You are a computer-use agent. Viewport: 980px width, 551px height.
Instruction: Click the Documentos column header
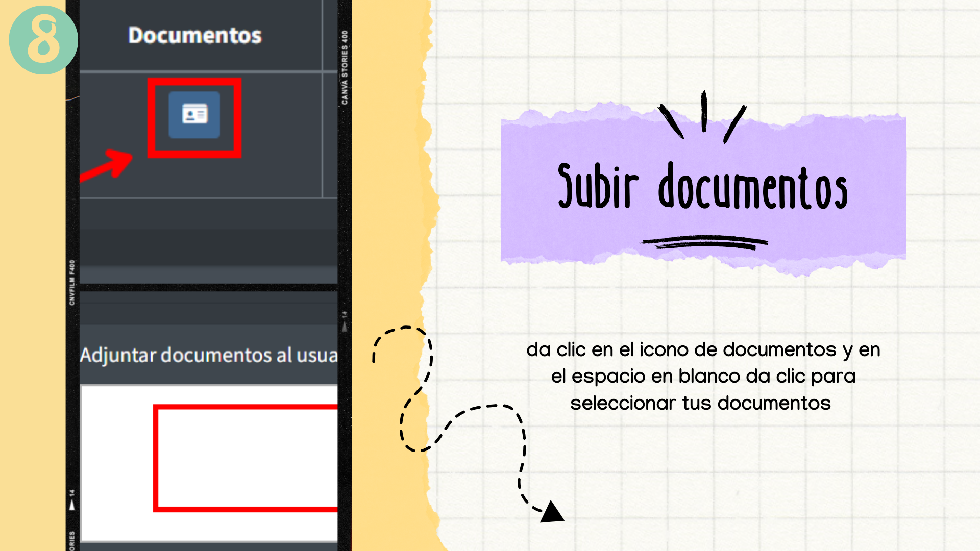194,36
